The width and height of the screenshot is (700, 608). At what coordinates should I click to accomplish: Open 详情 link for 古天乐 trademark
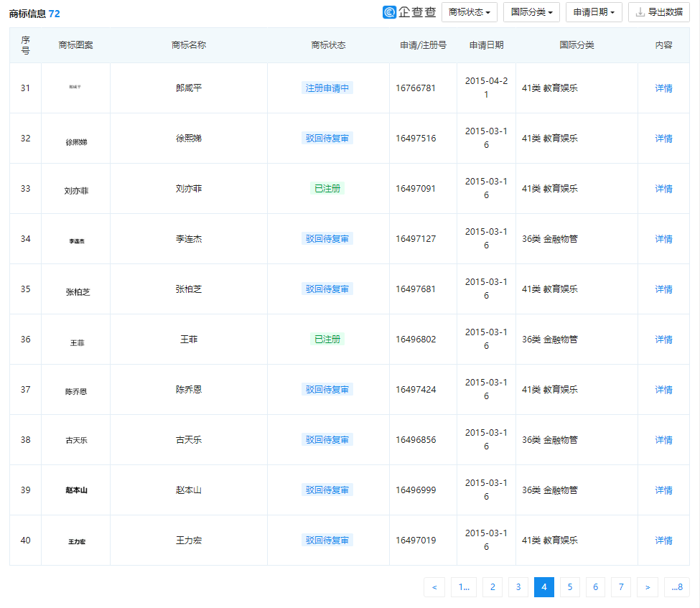click(x=663, y=440)
